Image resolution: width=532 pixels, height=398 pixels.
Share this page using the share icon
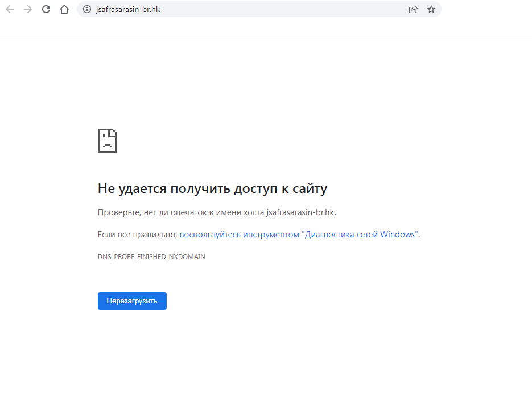tap(413, 9)
